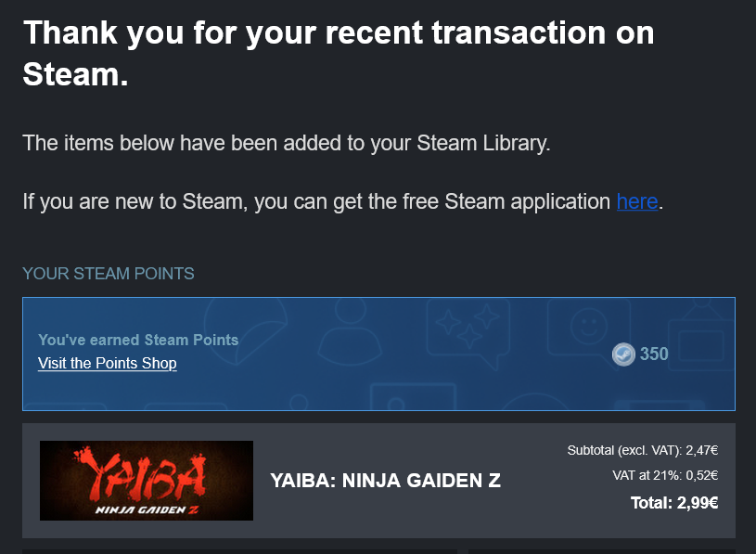The image size is (756, 554).
Task: Click the YOUR STEAM POINTS heading
Action: (x=109, y=274)
